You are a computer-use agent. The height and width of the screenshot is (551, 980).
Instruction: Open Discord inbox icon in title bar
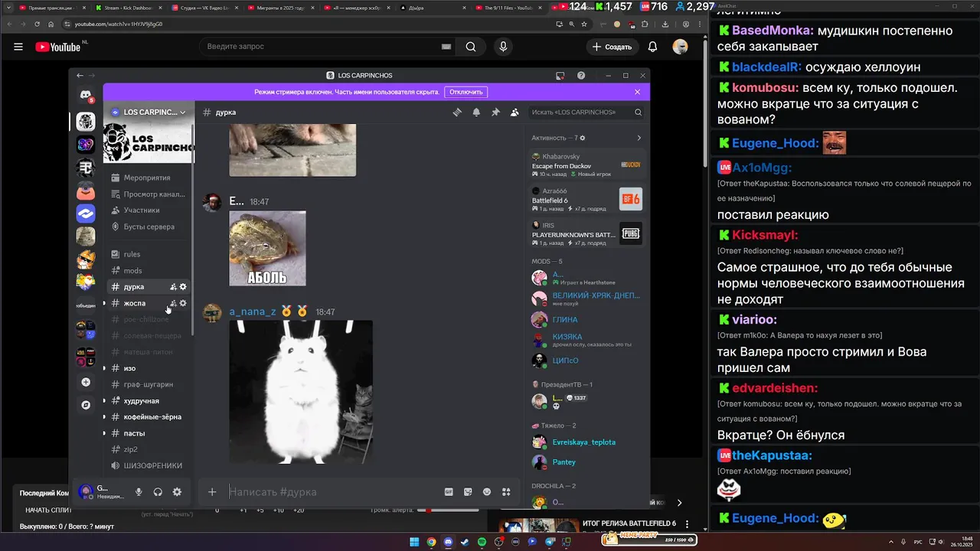[x=560, y=75]
